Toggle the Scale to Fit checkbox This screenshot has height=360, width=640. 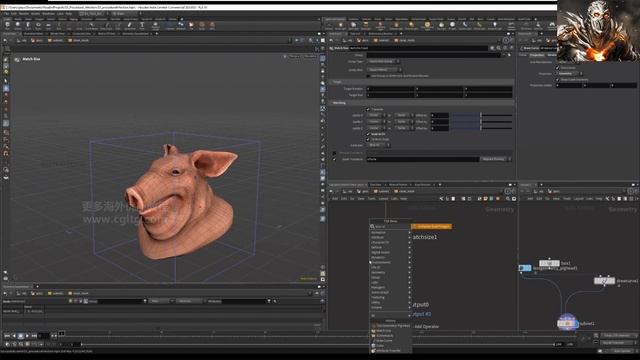368,134
